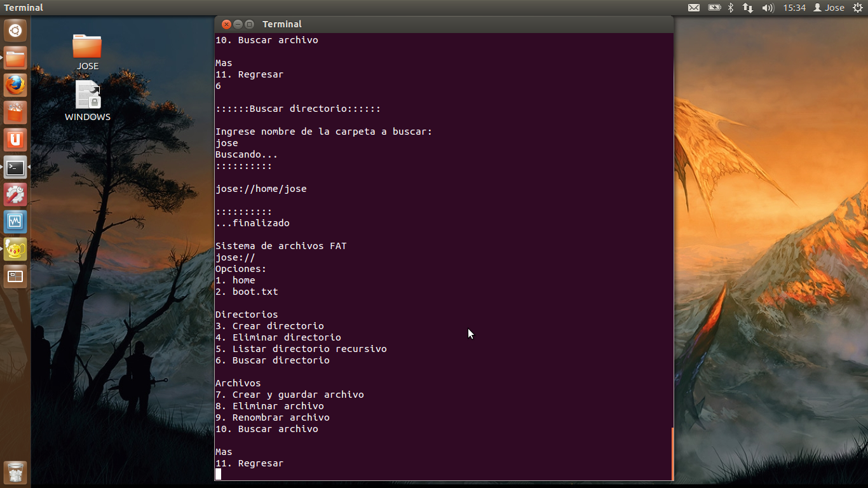Click the Terminal icon in launcher

pyautogui.click(x=15, y=167)
